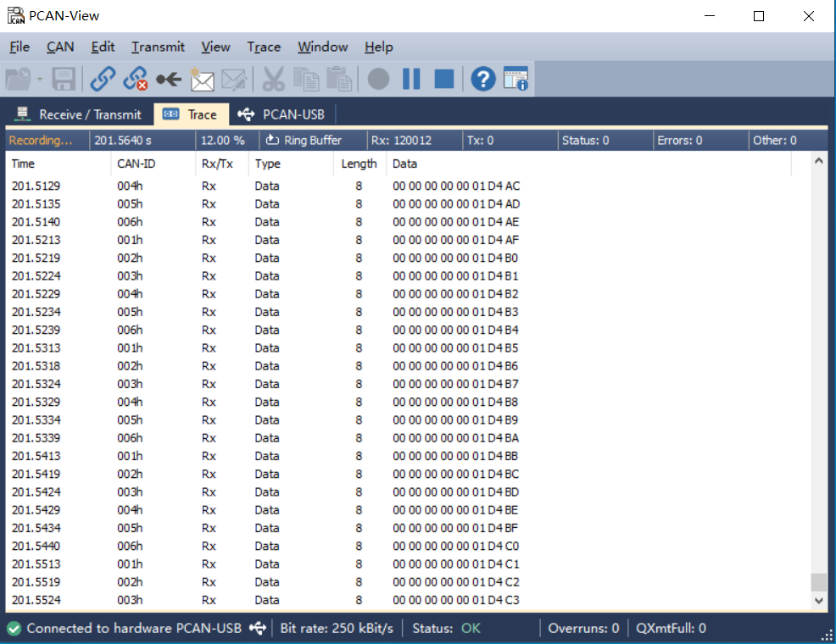Click the Status: OK indicator
Image resolution: width=836 pixels, height=644 pixels.
(446, 629)
